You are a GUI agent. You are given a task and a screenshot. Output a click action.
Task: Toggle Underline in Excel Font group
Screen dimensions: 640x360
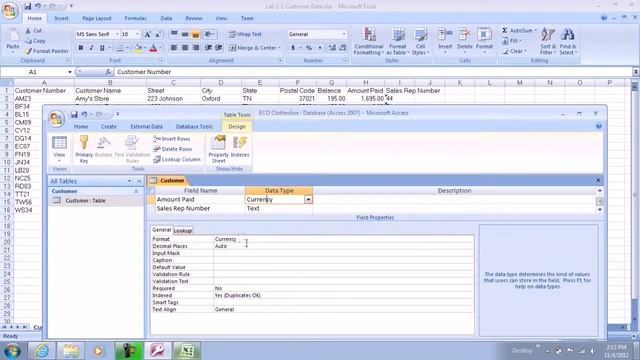pyautogui.click(x=102, y=48)
